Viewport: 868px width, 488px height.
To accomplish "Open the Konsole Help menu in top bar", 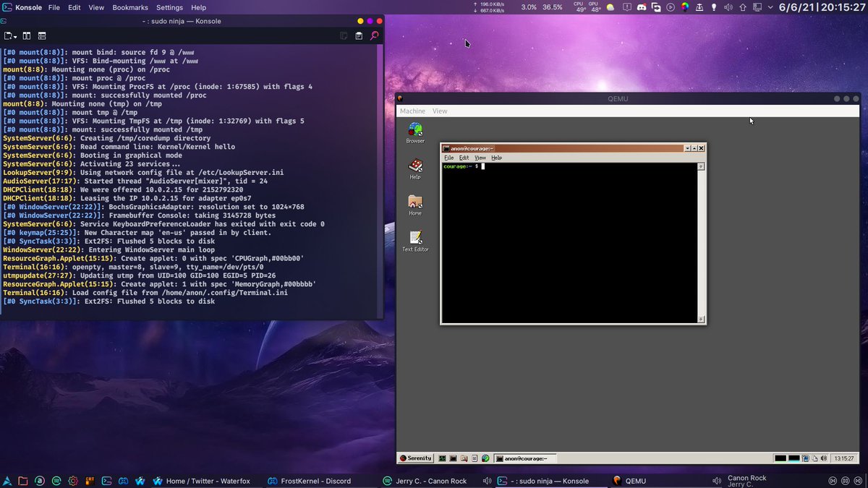I will [x=198, y=7].
